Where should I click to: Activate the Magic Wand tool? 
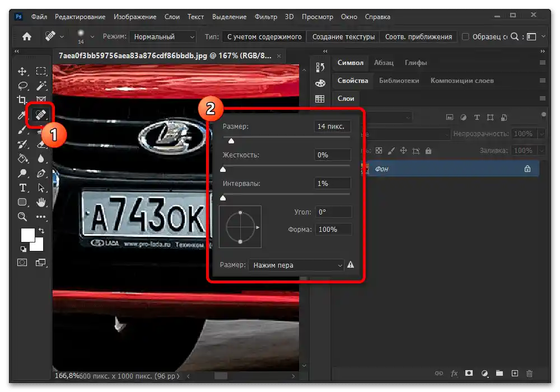tap(41, 86)
